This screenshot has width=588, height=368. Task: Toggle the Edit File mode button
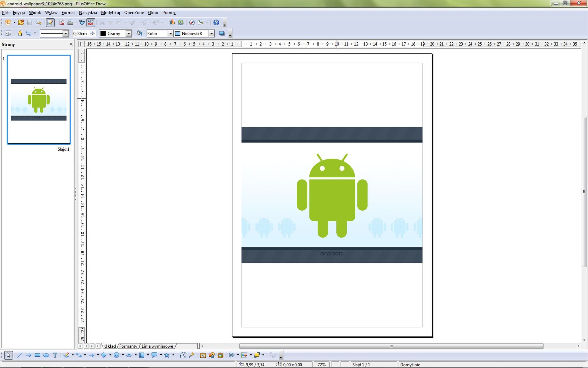click(50, 22)
